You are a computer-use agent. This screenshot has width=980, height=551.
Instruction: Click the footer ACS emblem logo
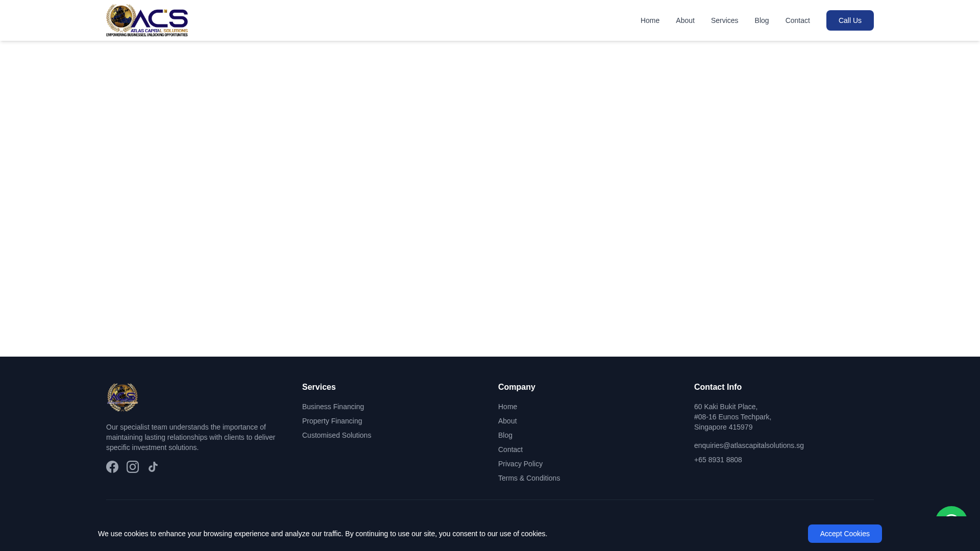122,397
